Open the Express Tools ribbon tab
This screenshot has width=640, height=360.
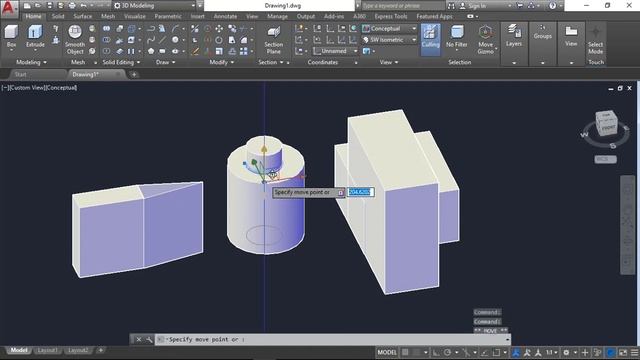tap(391, 16)
